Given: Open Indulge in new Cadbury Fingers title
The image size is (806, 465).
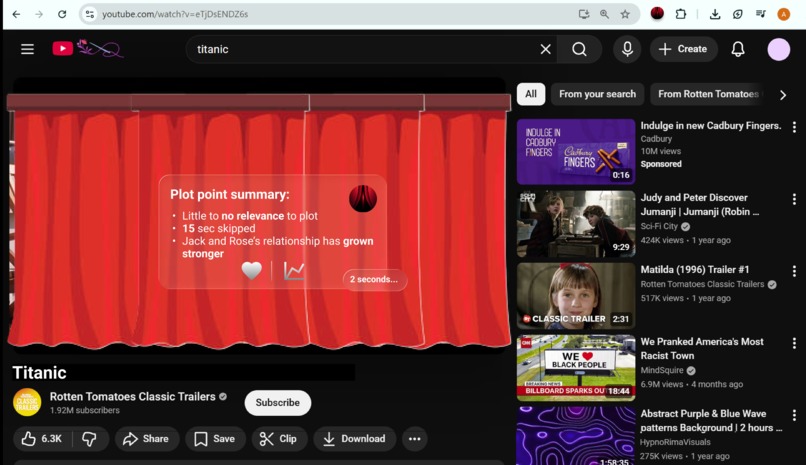Looking at the screenshot, I should click(710, 125).
